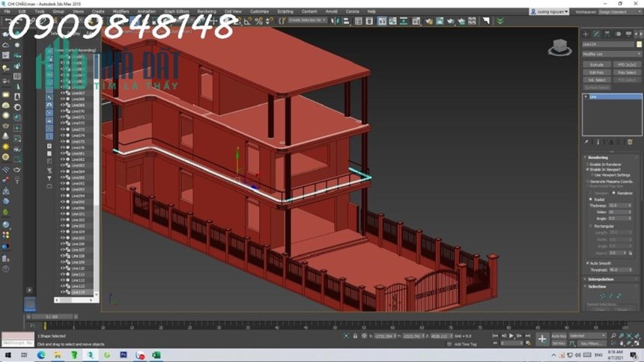Open the Material Editor icon
The width and height of the screenshot is (644, 362).
click(x=416, y=21)
